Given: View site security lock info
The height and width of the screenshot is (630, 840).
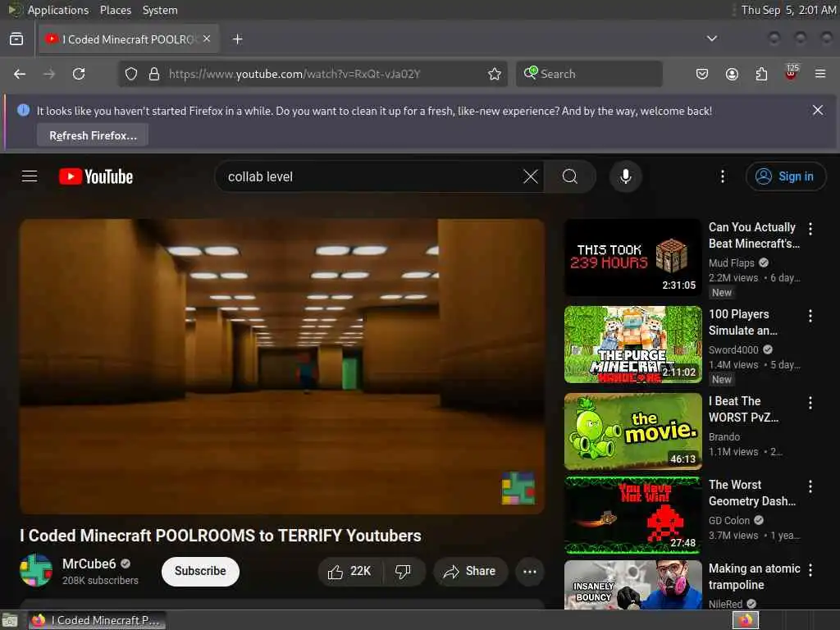Looking at the screenshot, I should tap(154, 74).
